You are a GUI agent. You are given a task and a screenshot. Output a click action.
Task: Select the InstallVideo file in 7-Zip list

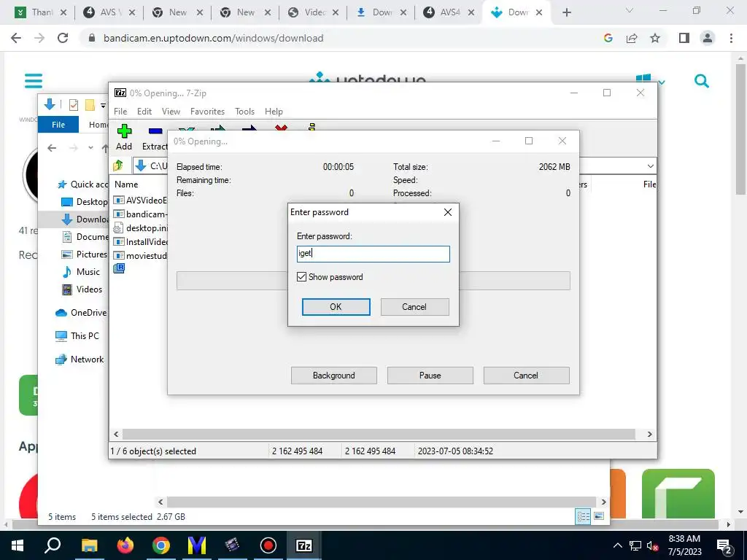click(x=140, y=242)
